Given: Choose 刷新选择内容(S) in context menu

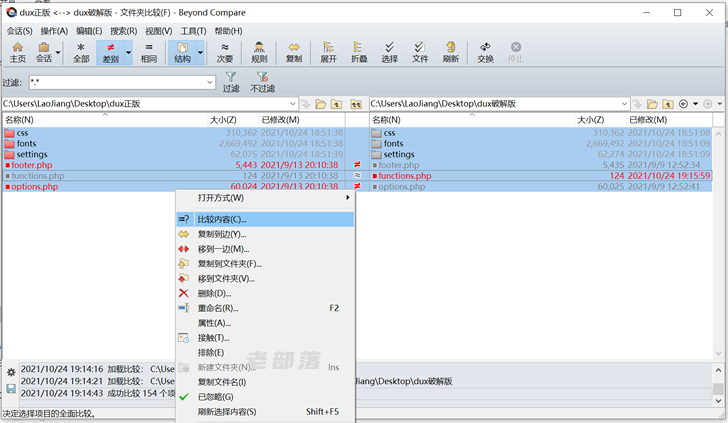Looking at the screenshot, I should click(x=265, y=412).
